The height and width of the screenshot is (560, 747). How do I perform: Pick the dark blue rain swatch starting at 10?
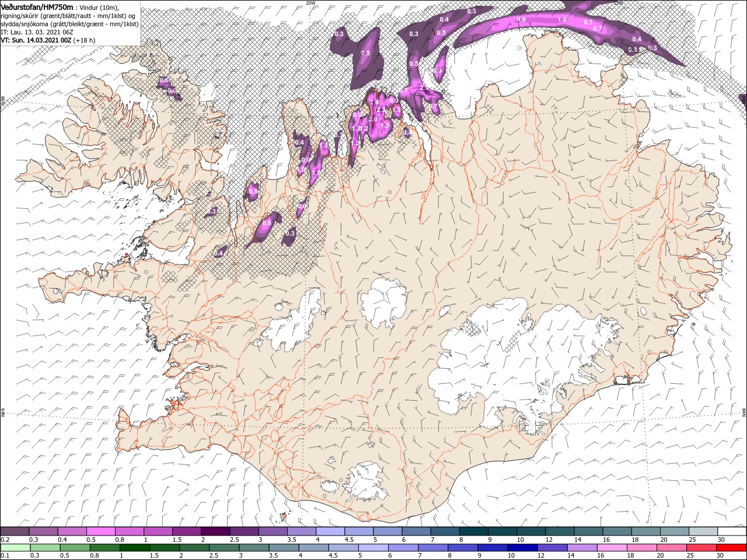tap(522, 548)
